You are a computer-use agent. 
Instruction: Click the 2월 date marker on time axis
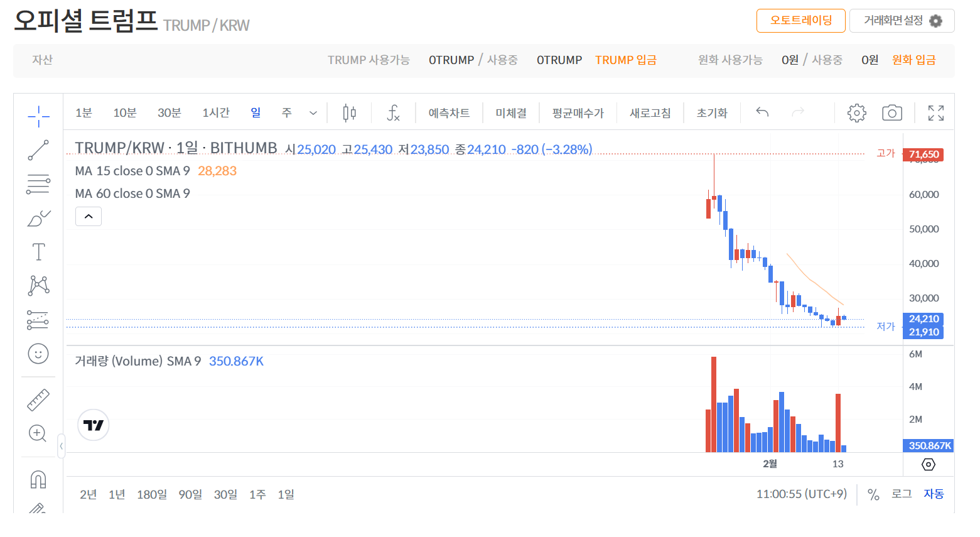[x=770, y=464]
